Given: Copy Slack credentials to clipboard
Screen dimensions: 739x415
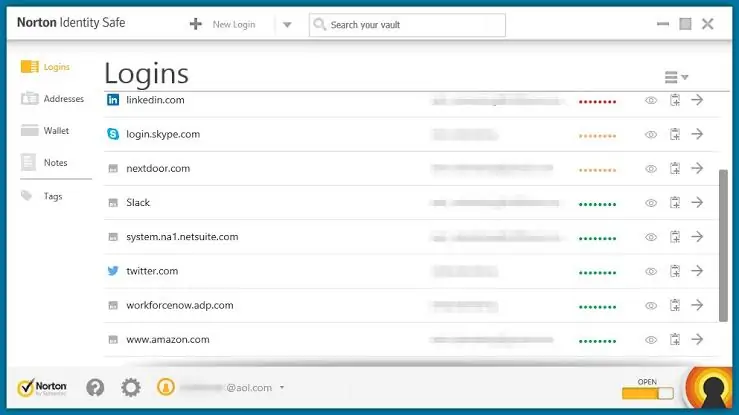Looking at the screenshot, I should coord(675,203).
